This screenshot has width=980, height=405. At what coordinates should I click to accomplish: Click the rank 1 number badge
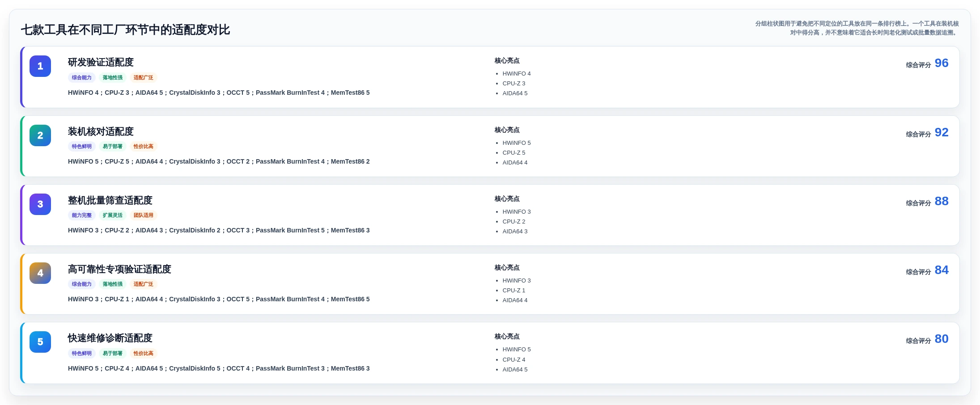[x=40, y=66]
